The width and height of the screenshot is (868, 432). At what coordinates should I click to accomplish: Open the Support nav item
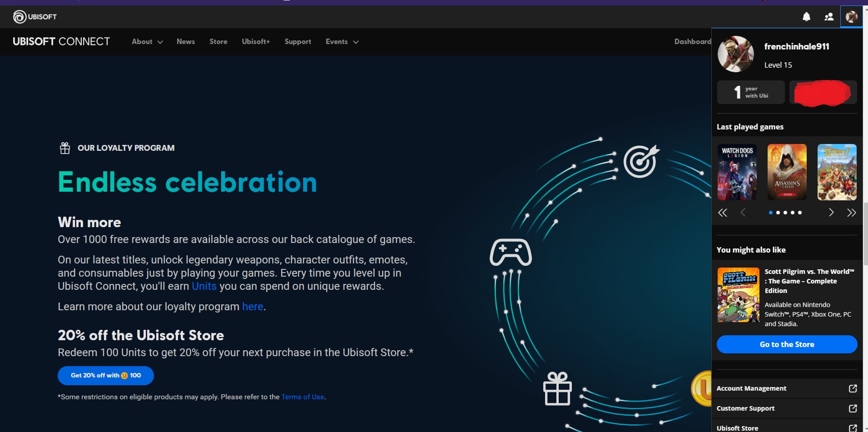click(x=298, y=42)
